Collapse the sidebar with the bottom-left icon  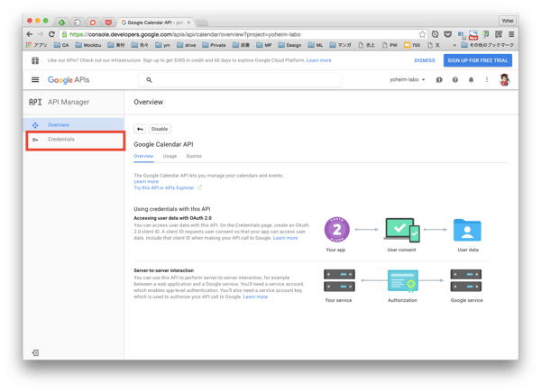pyautogui.click(x=35, y=352)
